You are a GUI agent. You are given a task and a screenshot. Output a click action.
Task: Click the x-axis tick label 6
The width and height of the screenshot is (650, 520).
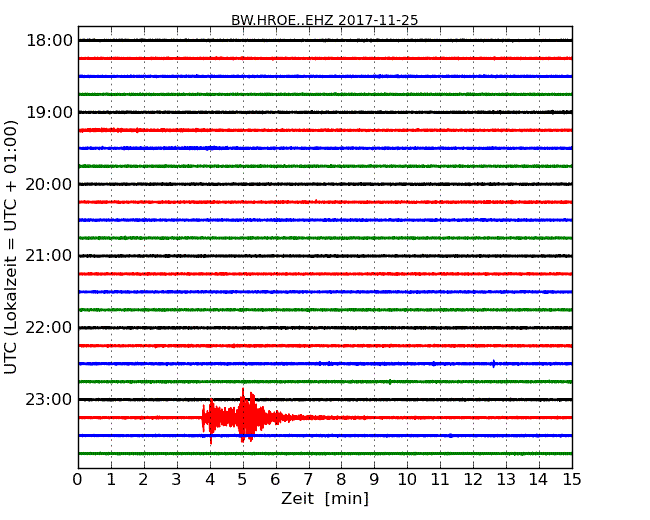pos(275,480)
